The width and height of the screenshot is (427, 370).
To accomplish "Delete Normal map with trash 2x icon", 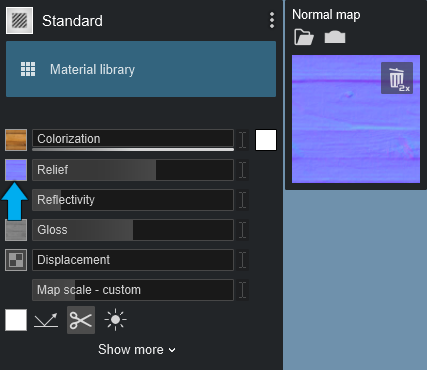I will tap(397, 78).
